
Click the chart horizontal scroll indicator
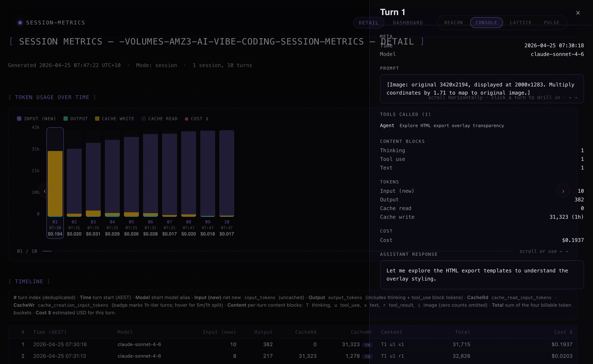(47, 251)
